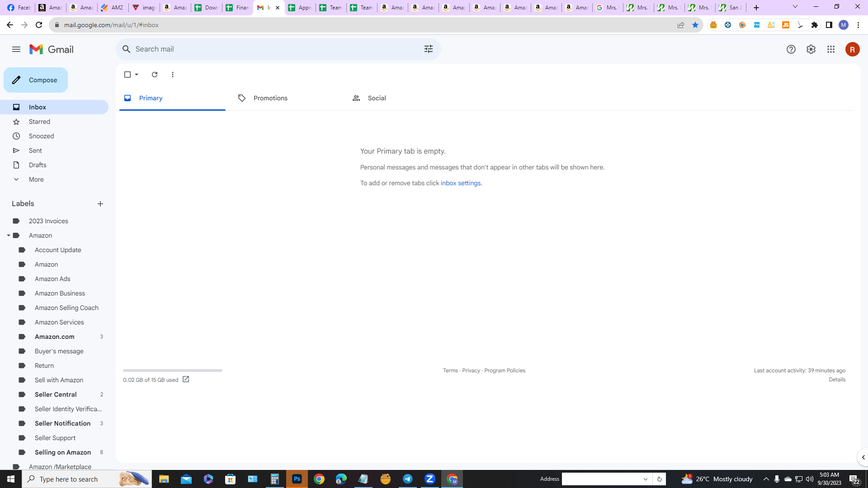Click the storage usage progress bar

pyautogui.click(x=173, y=371)
